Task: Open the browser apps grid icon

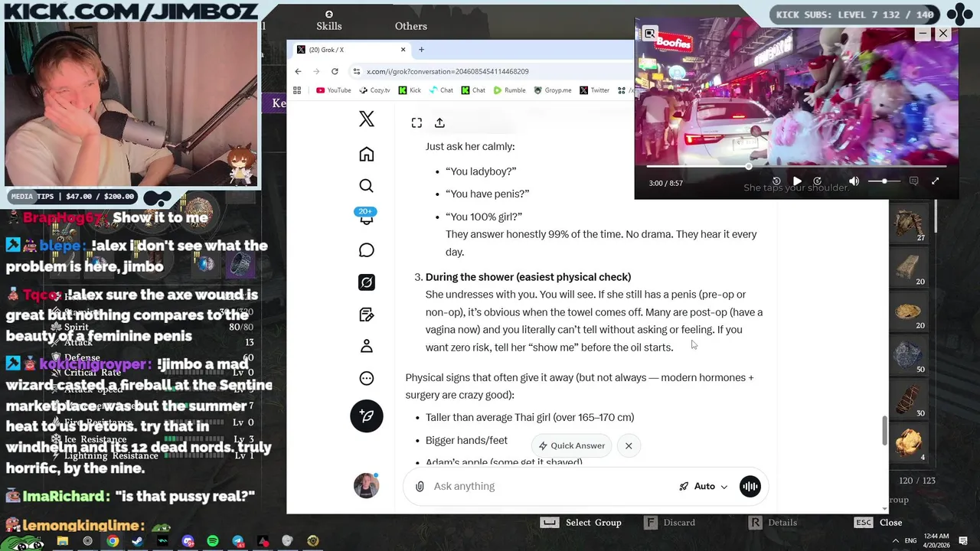Action: 297,90
